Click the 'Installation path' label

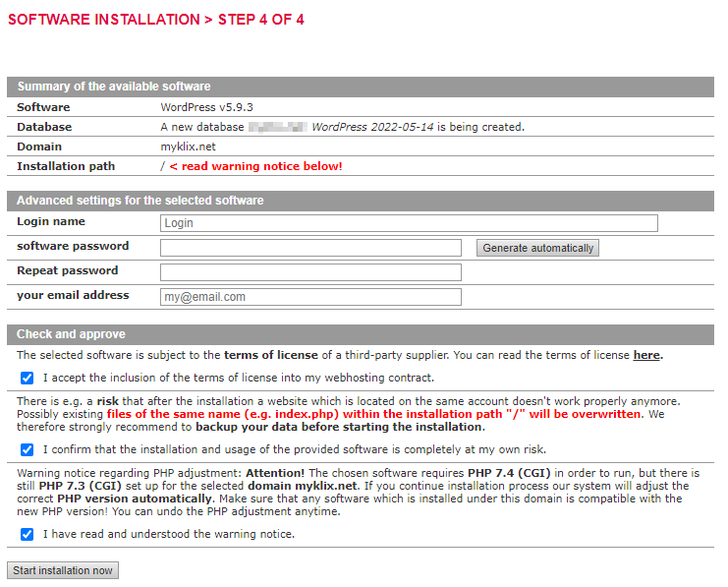(66, 166)
